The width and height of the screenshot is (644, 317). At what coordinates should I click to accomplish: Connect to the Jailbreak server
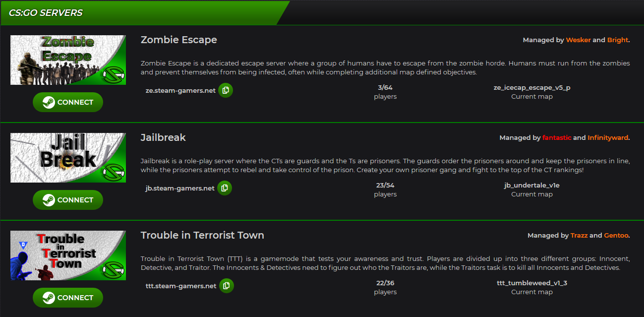click(68, 200)
